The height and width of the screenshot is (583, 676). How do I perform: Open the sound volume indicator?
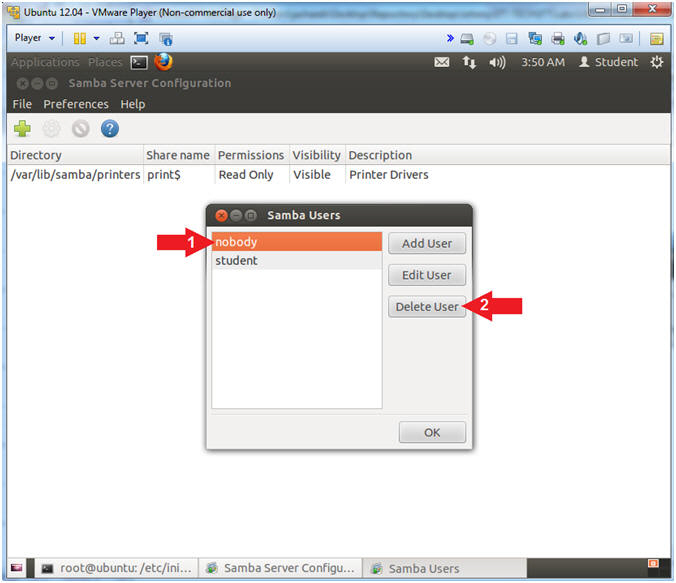coord(497,63)
